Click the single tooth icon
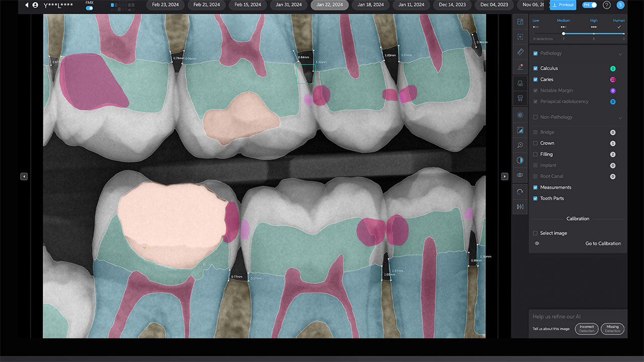Viewport: 644px width, 362px height. click(x=520, y=98)
